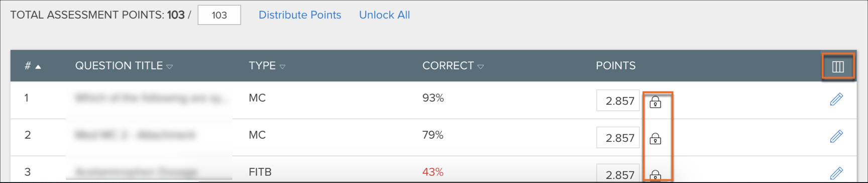868x183 pixels.
Task: Click the 43% correct value in row 3
Action: (x=433, y=172)
